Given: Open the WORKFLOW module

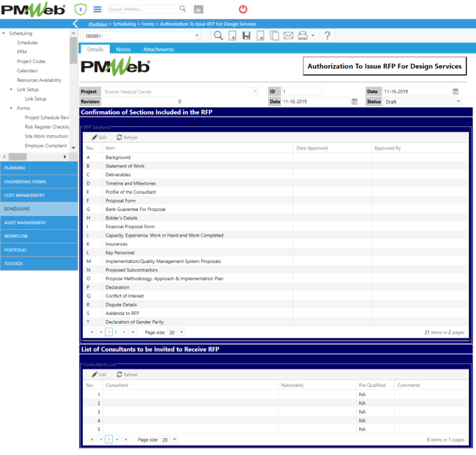Looking at the screenshot, I should point(39,236).
